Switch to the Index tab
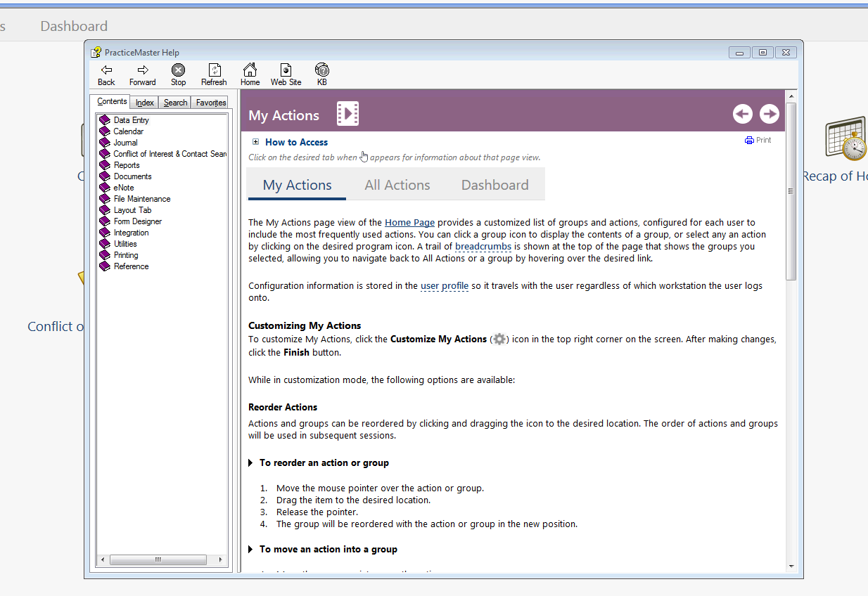This screenshot has width=868, height=596. [x=145, y=103]
